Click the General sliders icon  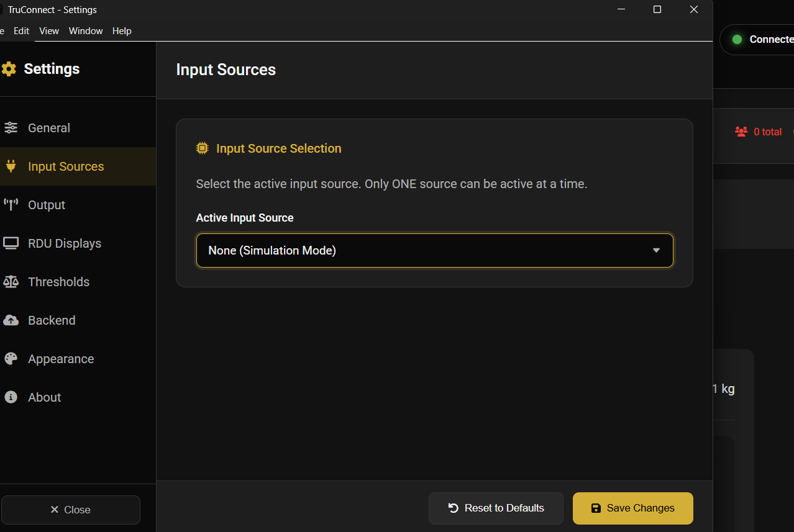(x=11, y=128)
